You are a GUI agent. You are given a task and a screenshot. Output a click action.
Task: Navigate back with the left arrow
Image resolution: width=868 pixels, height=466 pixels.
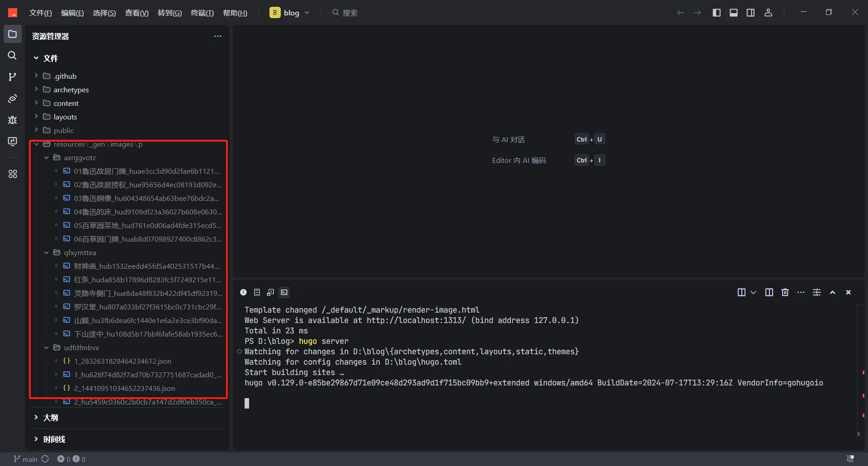[x=680, y=13]
